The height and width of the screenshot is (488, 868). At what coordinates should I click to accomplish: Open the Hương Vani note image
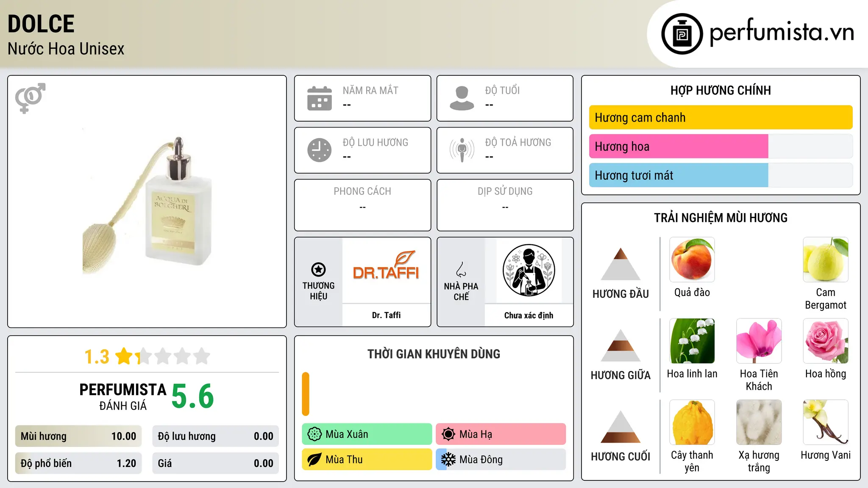tap(826, 422)
